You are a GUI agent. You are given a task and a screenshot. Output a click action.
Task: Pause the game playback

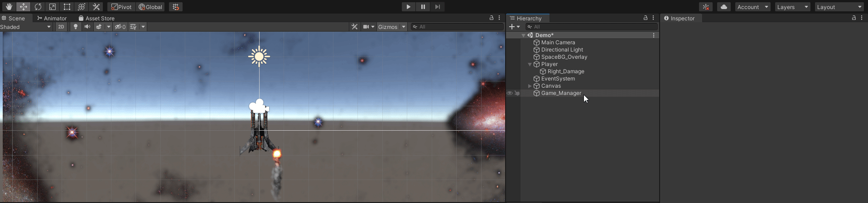(x=423, y=7)
